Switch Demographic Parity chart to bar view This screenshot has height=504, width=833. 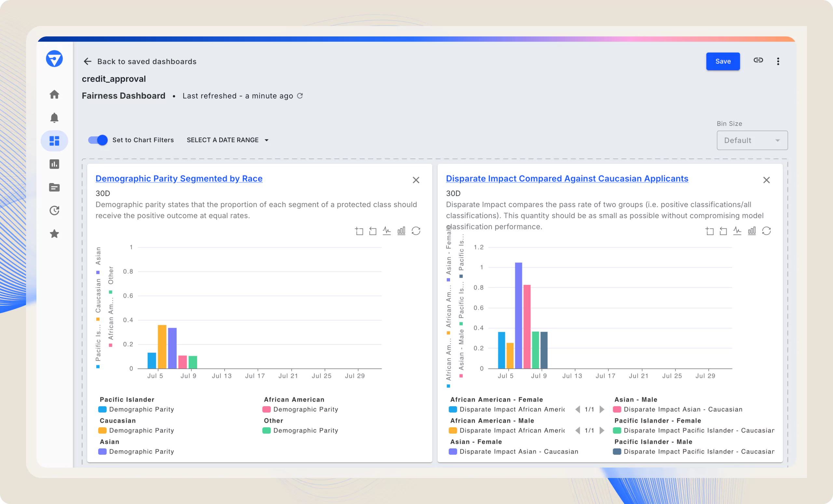pyautogui.click(x=401, y=231)
